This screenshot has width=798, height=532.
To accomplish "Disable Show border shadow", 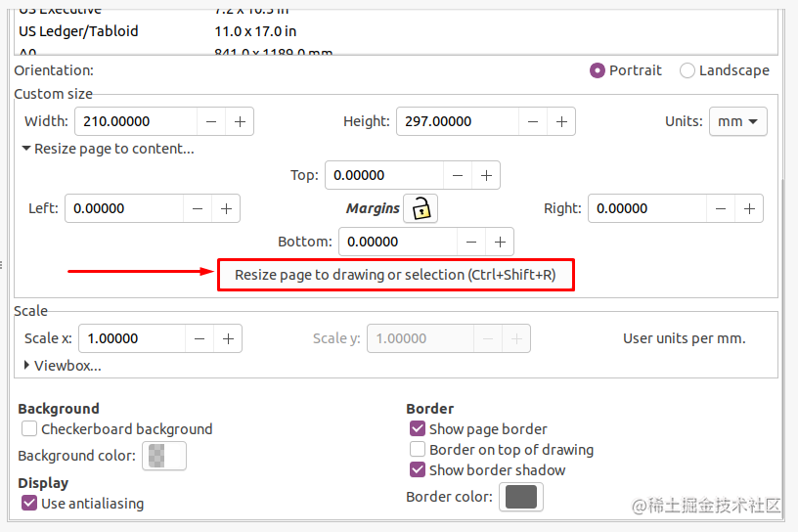I will tap(418, 469).
